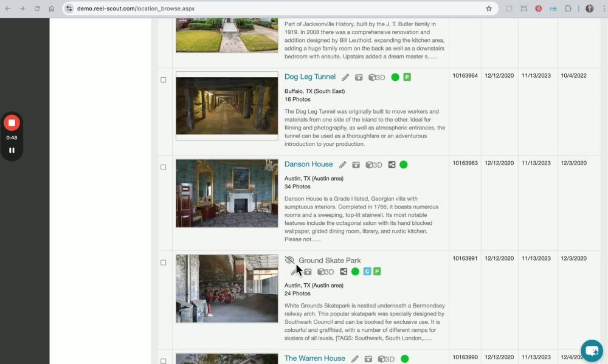Open photos icon for Danson House
The height and width of the screenshot is (364, 608).
(356, 165)
